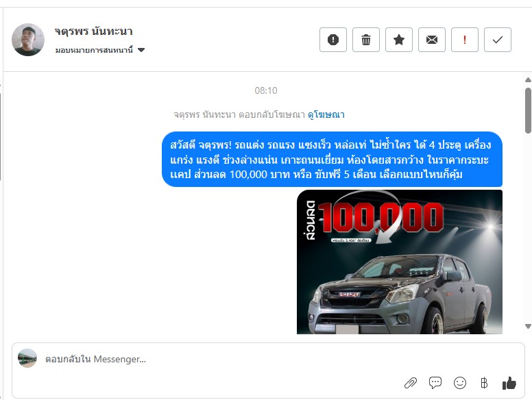532x400 pixels.
Task: Open the emoji picker smiley icon
Action: (460, 383)
